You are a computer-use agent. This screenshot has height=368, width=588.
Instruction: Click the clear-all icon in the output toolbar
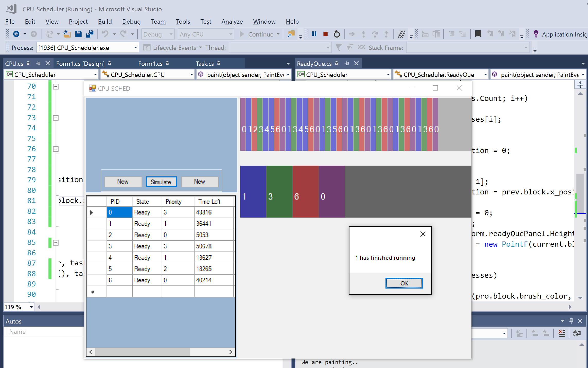pos(562,333)
